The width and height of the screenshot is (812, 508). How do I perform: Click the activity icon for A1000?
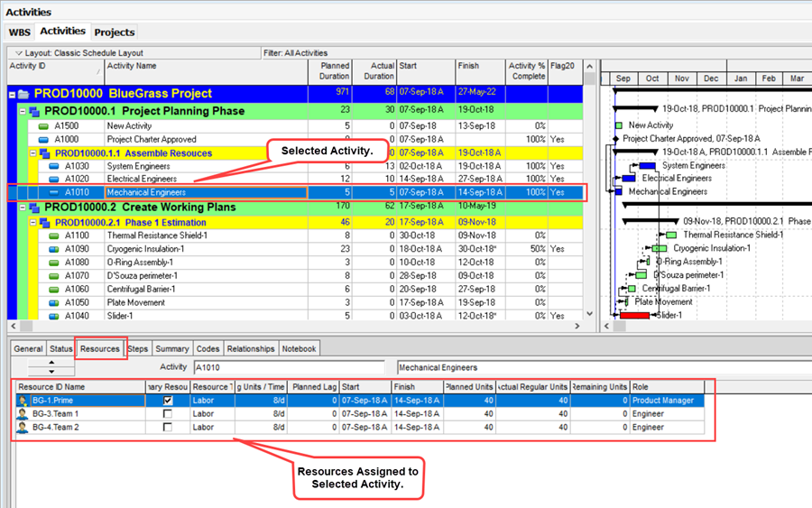tap(43, 140)
